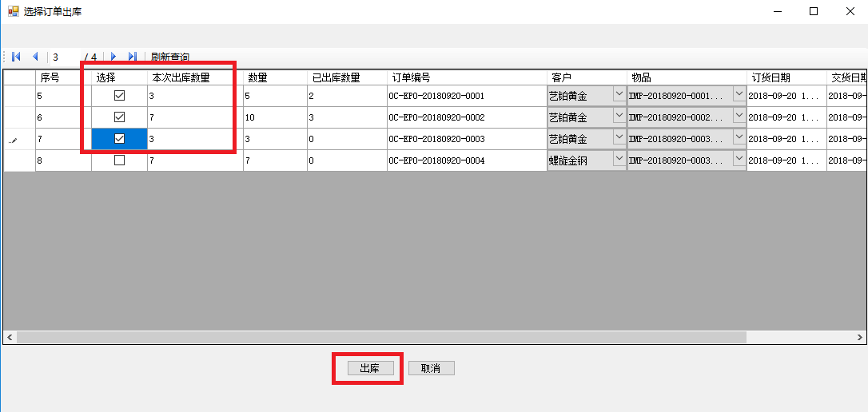The height and width of the screenshot is (412, 868).
Task: Open the 物品 dropdown for order 0004
Action: [x=739, y=159]
